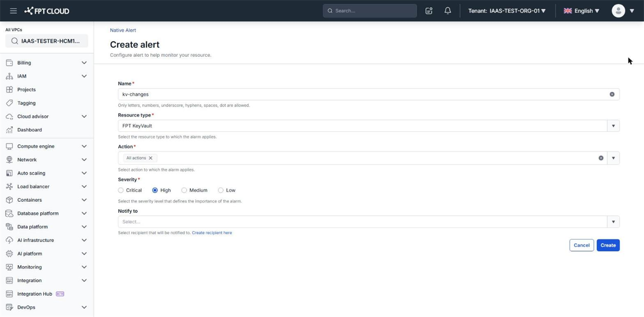Remove the All actions tag
Screen dimensions: 644x317
[150, 158]
